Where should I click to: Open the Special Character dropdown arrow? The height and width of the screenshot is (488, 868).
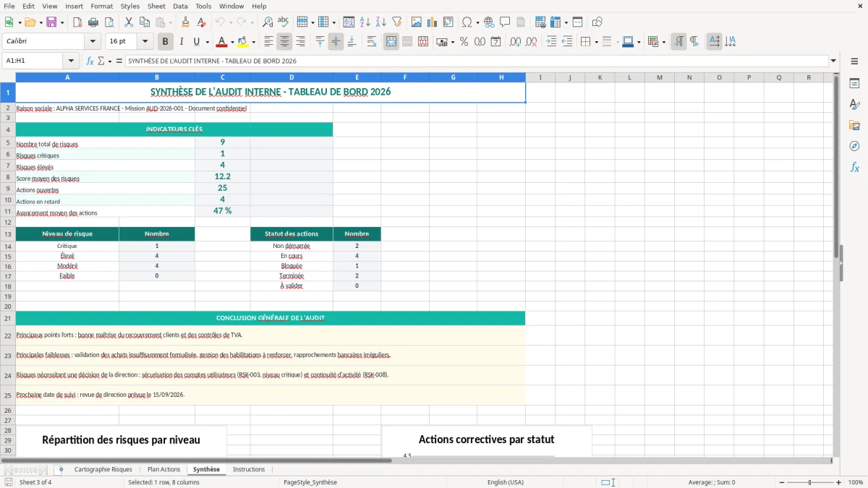pos(477,22)
